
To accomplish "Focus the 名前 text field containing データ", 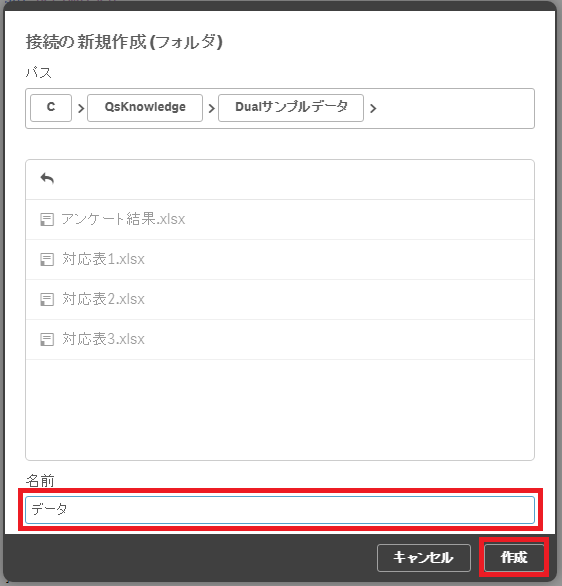I will point(280,510).
